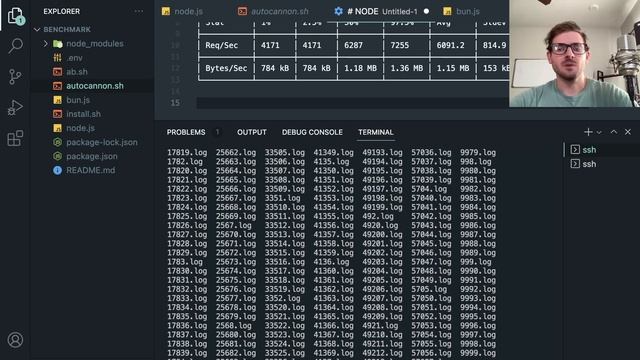
Task: Open node.js in the explorer tree
Action: [x=80, y=128]
